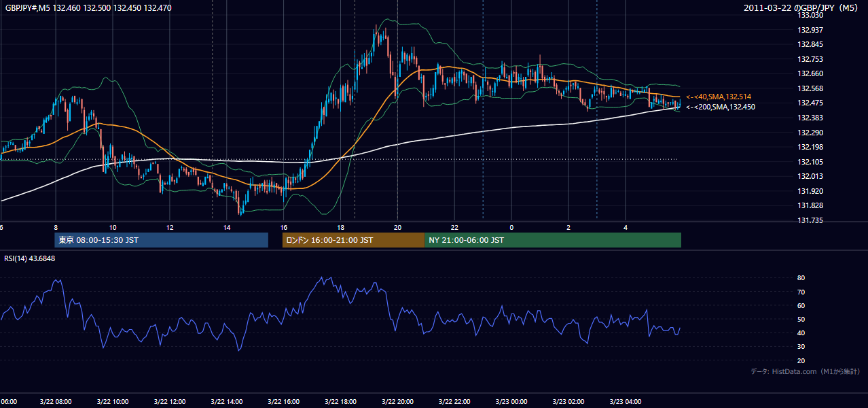The height and width of the screenshot is (408, 868).
Task: Click midnight hour tick 0 under the price chart
Action: [511, 228]
